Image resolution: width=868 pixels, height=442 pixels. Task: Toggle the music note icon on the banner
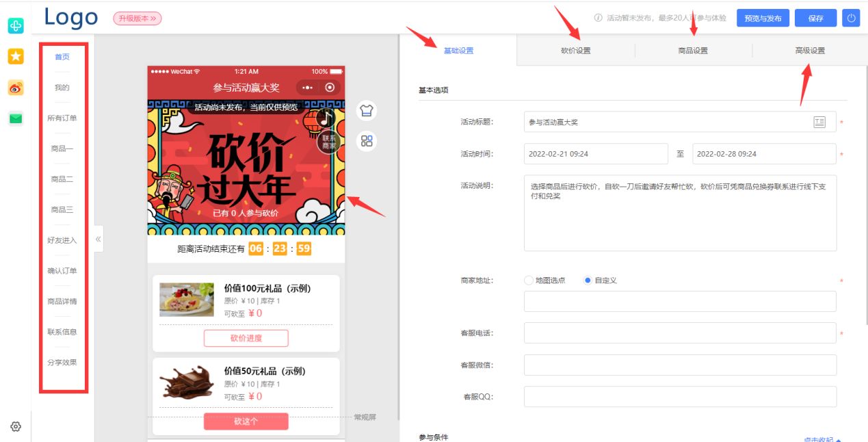point(326,118)
